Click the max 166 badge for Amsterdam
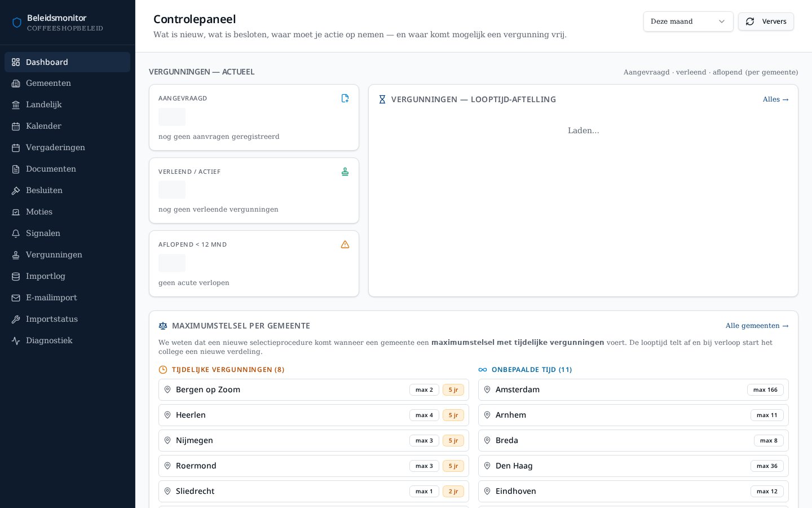Screen dimensions: 812x508 [x=765, y=389]
